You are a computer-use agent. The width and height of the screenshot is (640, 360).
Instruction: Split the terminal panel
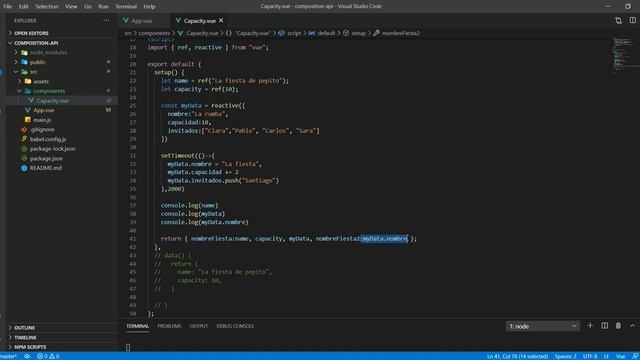point(604,326)
